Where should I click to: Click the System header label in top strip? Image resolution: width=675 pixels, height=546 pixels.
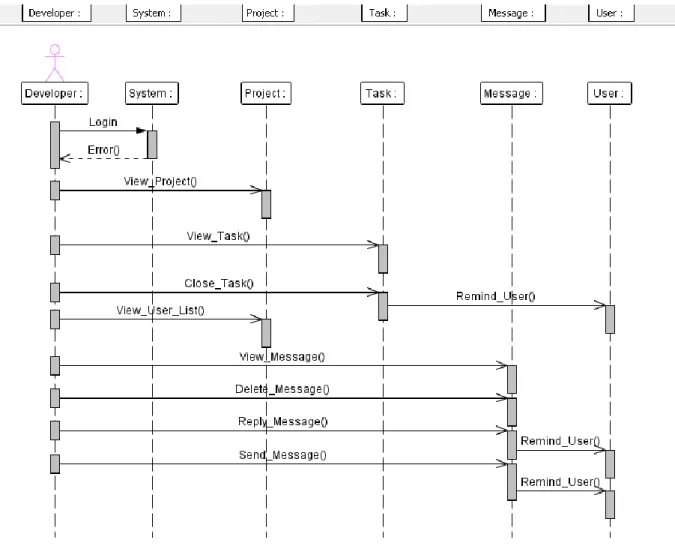(153, 13)
